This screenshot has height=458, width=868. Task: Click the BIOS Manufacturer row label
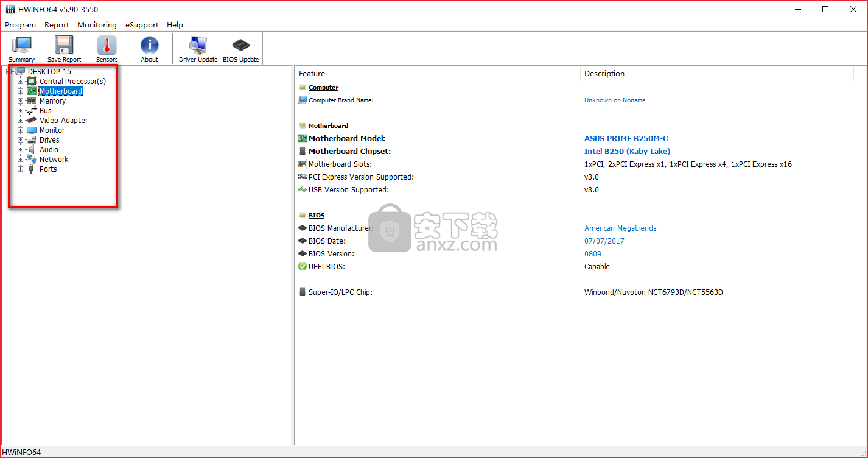point(341,228)
